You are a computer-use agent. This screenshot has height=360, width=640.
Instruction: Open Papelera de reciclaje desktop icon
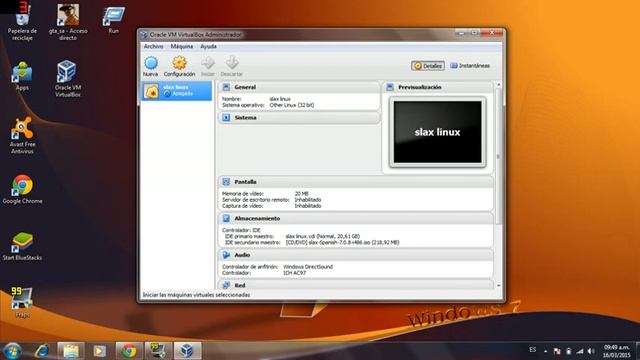coord(22,21)
